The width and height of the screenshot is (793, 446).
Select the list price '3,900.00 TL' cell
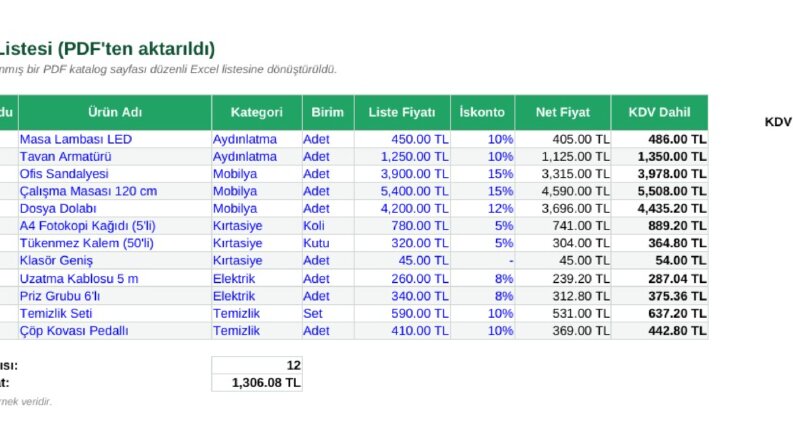pos(402,173)
